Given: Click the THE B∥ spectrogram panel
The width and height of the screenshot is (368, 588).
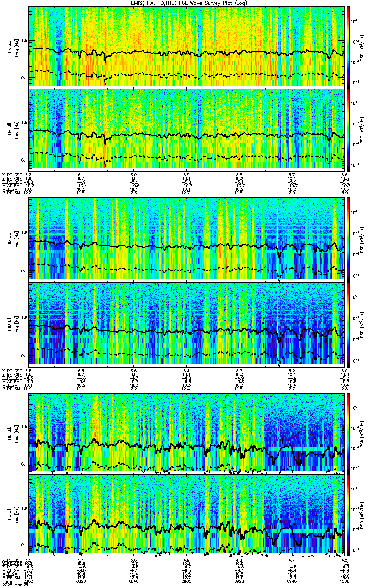Looking at the screenshot, I should tap(186, 514).
